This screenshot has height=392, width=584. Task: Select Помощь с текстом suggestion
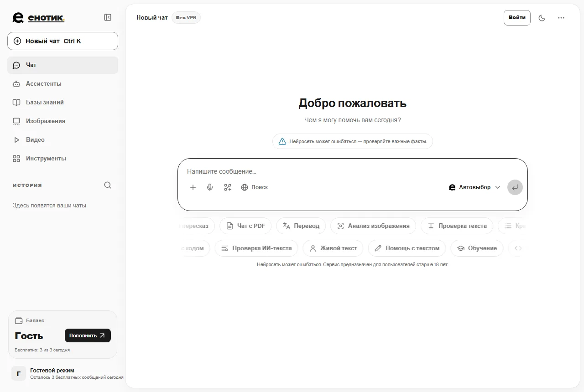click(407, 248)
